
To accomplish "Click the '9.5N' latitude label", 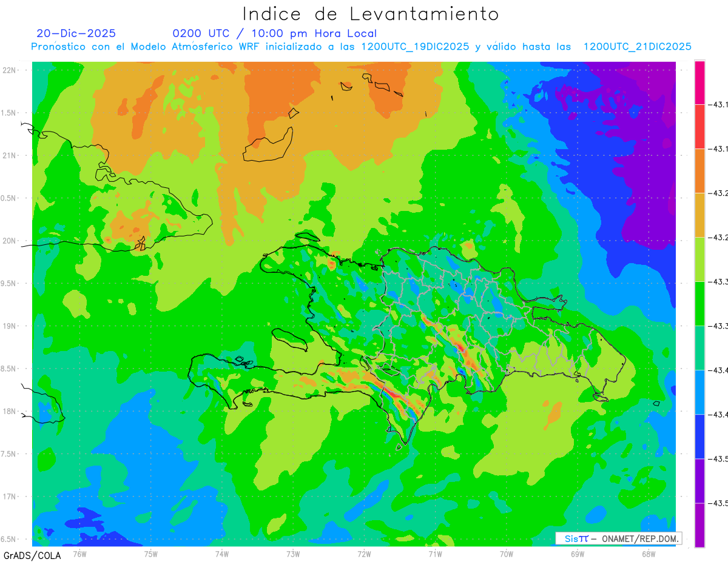I will (x=9, y=283).
